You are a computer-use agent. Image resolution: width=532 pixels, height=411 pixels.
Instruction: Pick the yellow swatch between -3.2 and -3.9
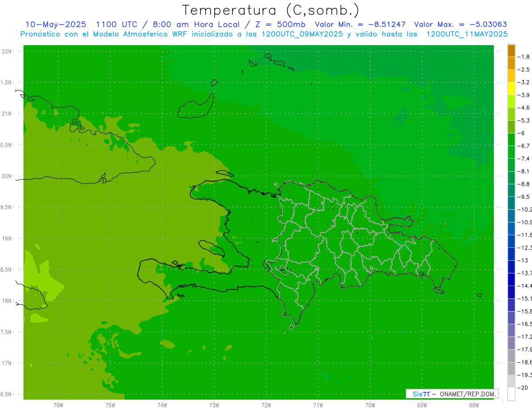point(511,89)
